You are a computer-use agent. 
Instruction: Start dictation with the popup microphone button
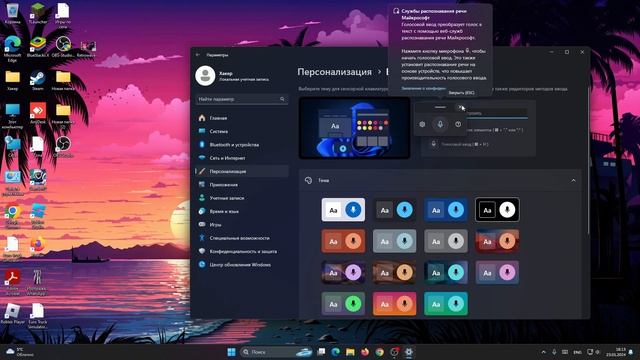pos(440,124)
